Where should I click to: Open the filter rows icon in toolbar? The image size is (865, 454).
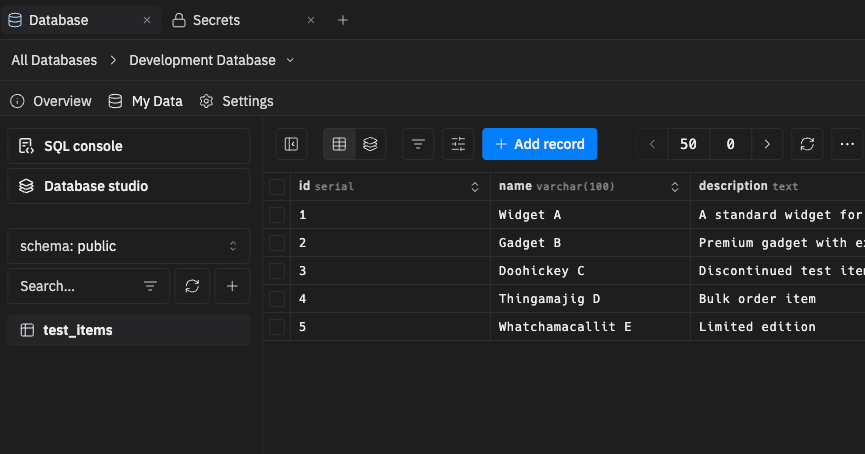(x=418, y=144)
